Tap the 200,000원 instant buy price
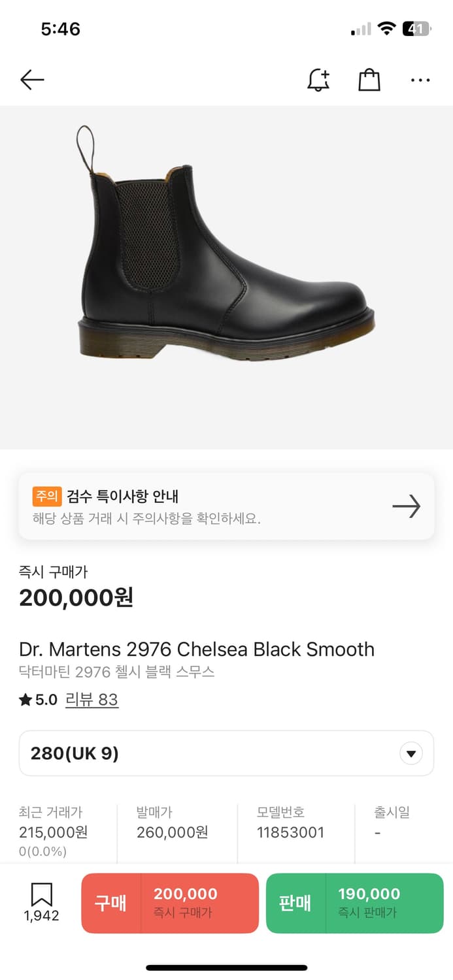This screenshot has height=980, width=453. (x=76, y=597)
